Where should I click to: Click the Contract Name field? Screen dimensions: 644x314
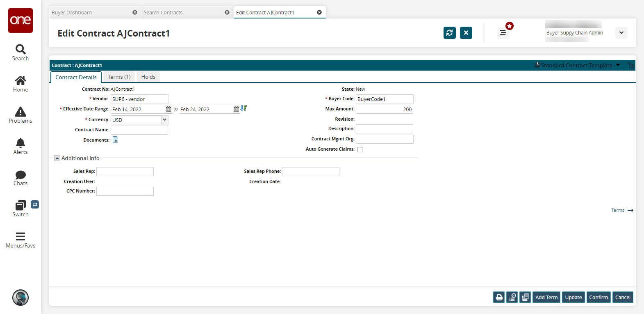pyautogui.click(x=139, y=130)
